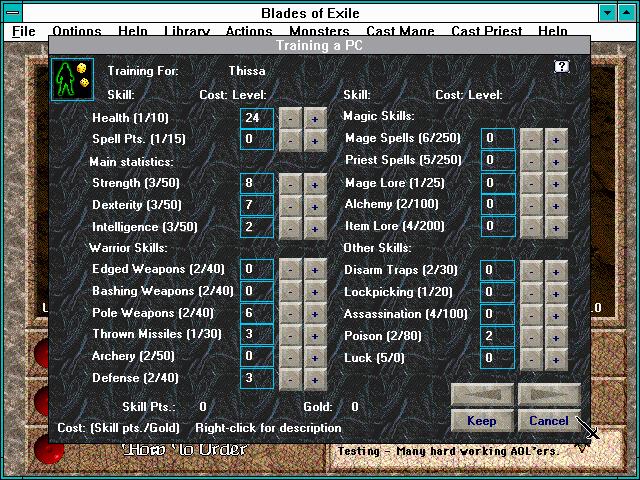Remove a point from Dexterity
This screenshot has width=640, height=480.
tap(290, 206)
